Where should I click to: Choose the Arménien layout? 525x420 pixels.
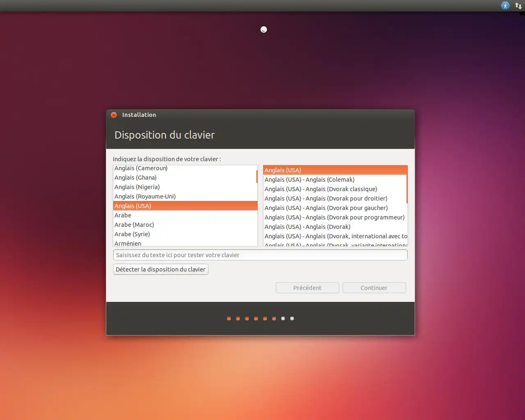(185, 243)
